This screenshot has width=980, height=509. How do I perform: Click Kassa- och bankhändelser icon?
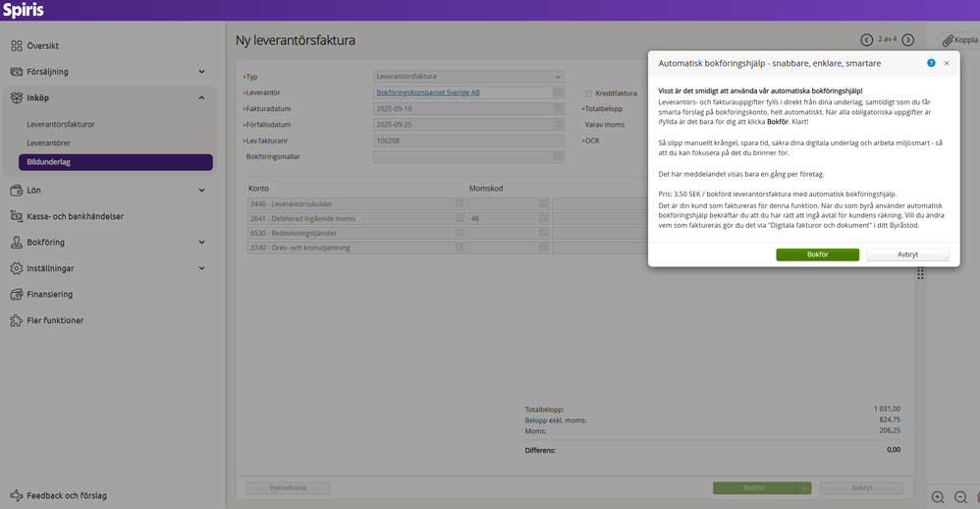pyautogui.click(x=17, y=216)
